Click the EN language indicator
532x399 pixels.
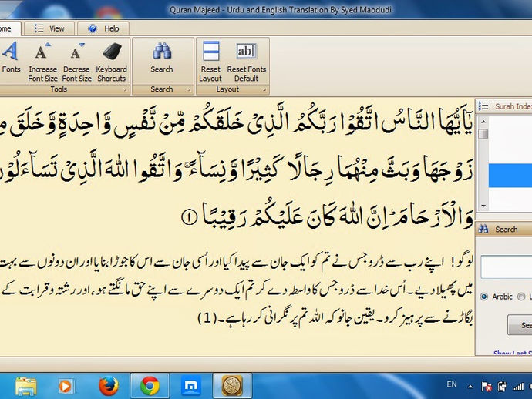tap(452, 384)
